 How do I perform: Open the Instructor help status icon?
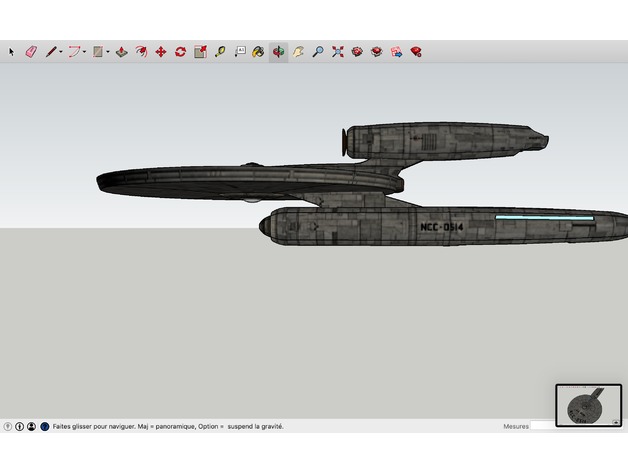(45, 426)
